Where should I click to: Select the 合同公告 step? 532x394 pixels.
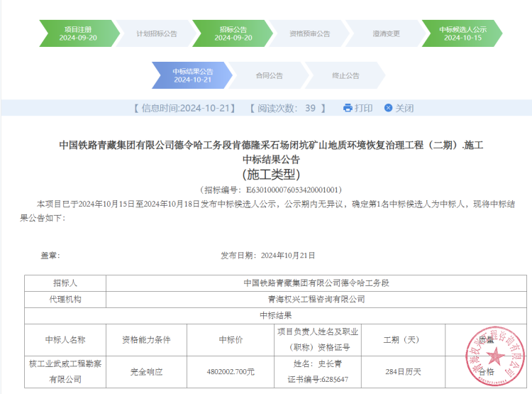tap(269, 75)
